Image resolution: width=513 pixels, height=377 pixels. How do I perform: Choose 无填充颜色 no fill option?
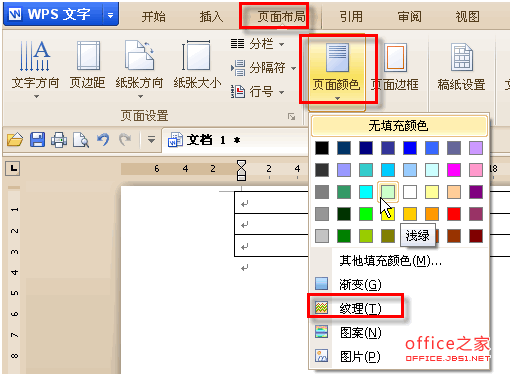399,126
